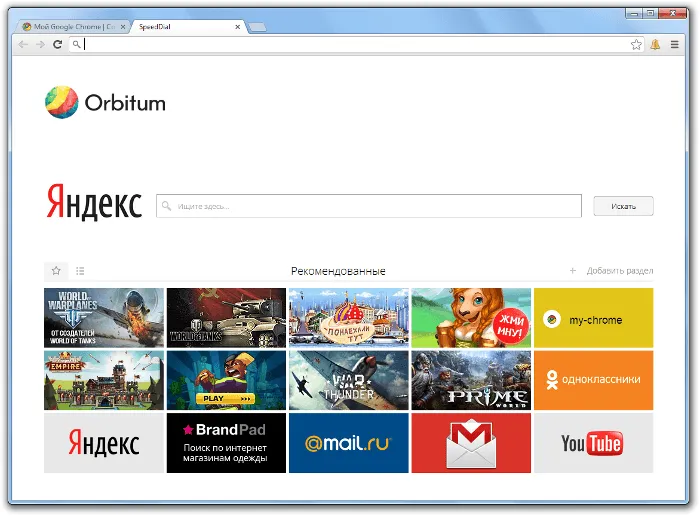
Task: Switch to the list view icon
Action: pyautogui.click(x=80, y=271)
